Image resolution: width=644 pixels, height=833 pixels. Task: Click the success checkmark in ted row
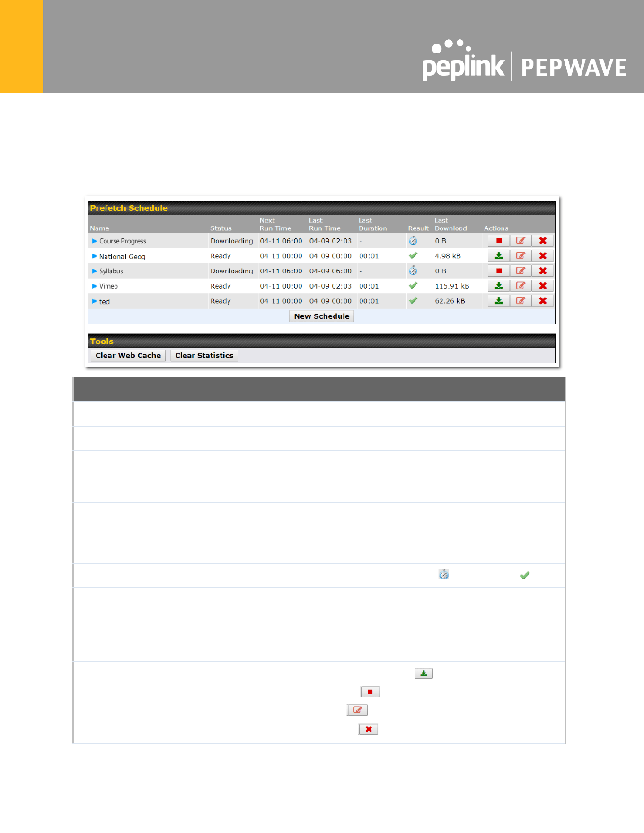click(413, 301)
